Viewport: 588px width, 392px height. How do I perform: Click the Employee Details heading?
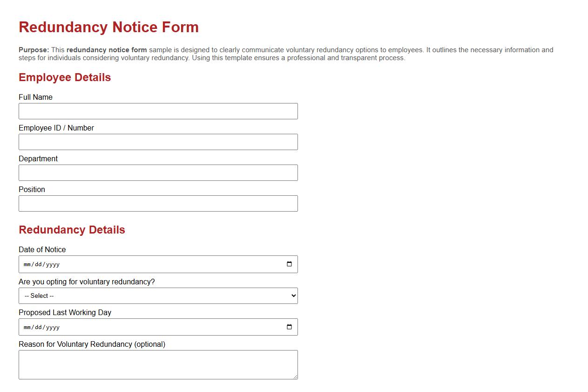64,77
